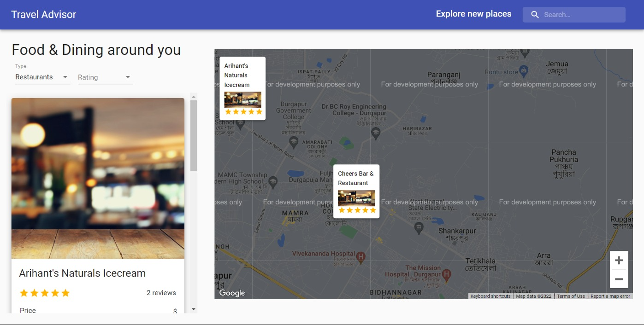The width and height of the screenshot is (644, 325).
Task: Open the map Terms of Use link
Action: (571, 296)
